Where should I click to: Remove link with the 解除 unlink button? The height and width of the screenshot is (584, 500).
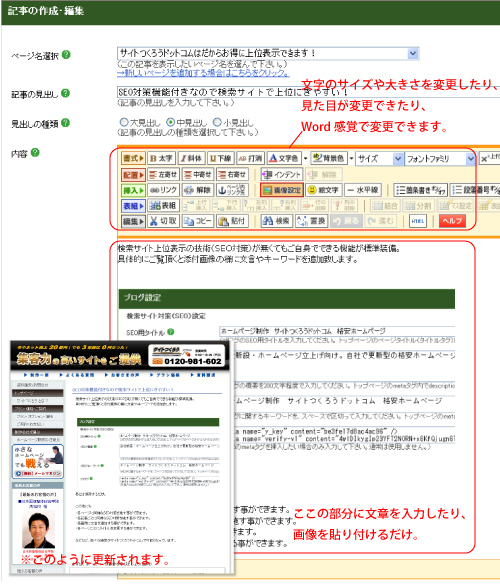[x=198, y=190]
